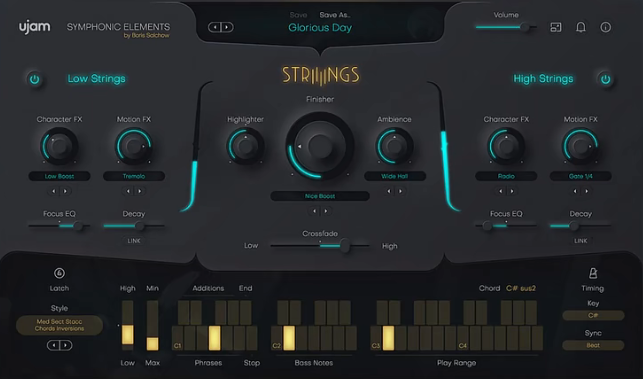Toggle the Low Strings power button

tap(34, 79)
